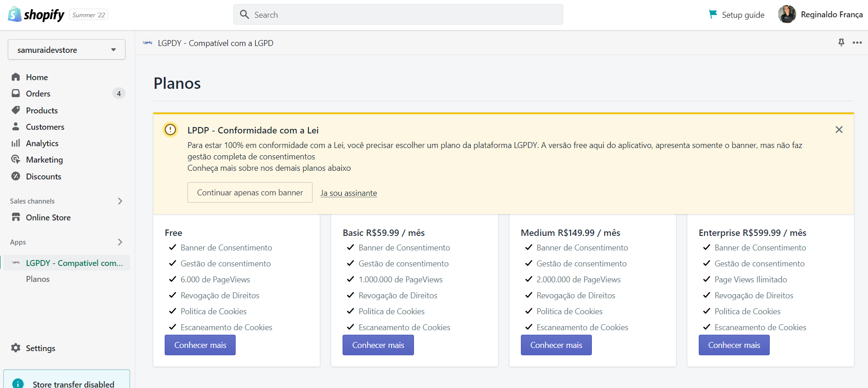Click Setup guide link
The image size is (868, 388).
737,15
